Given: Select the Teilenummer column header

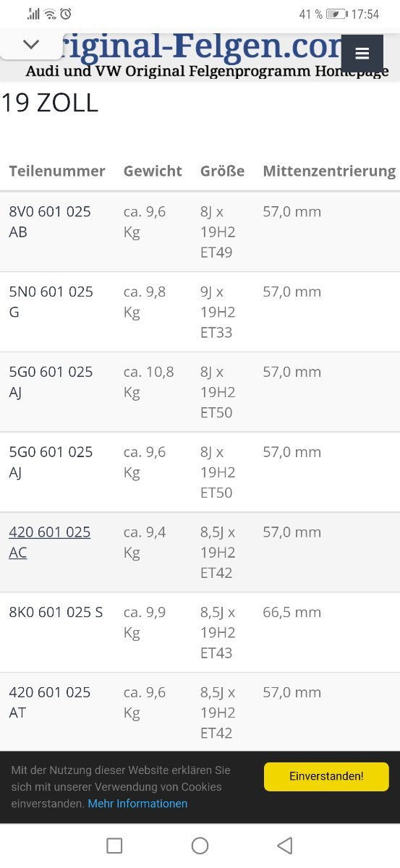Looking at the screenshot, I should coord(57,171).
